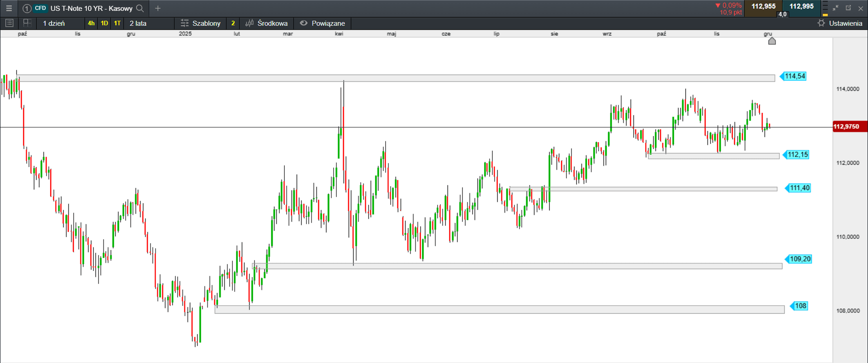This screenshot has height=363, width=868.
Task: Open the list panel icon in toolbar
Action: [x=9, y=23]
